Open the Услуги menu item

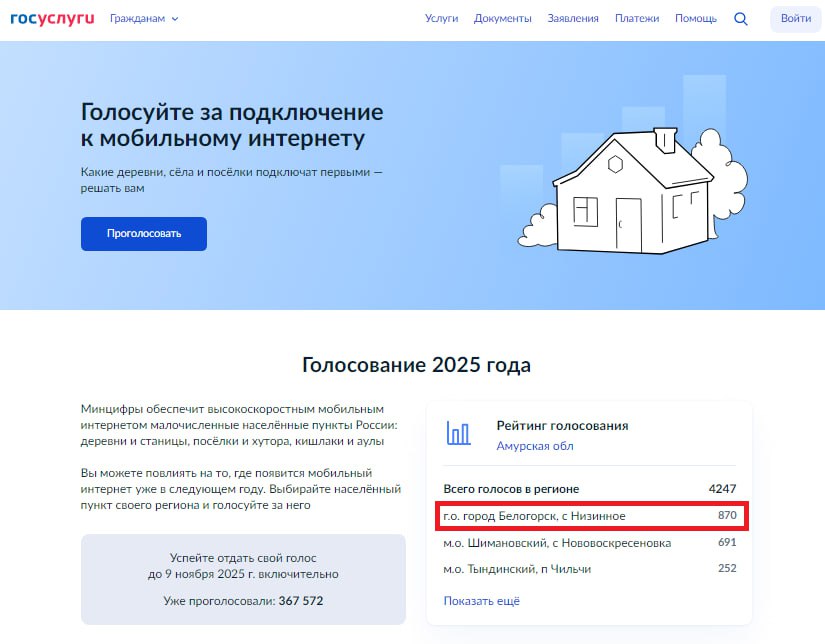(442, 18)
